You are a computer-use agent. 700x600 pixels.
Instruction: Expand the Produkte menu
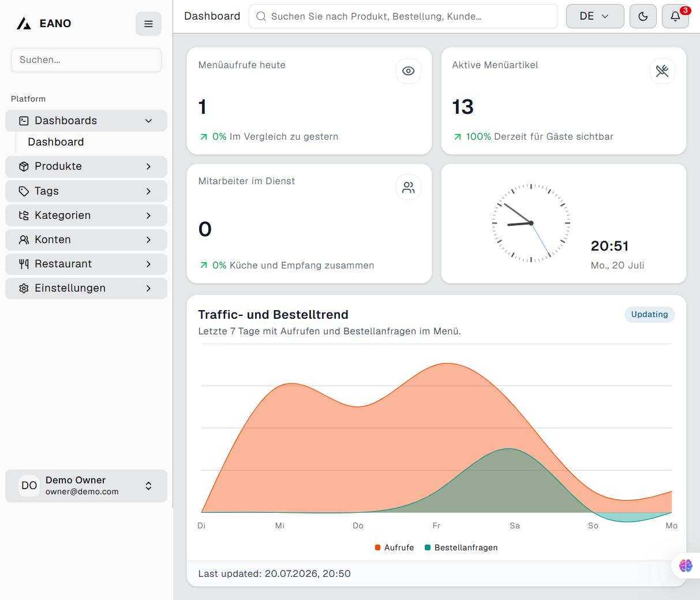86,166
